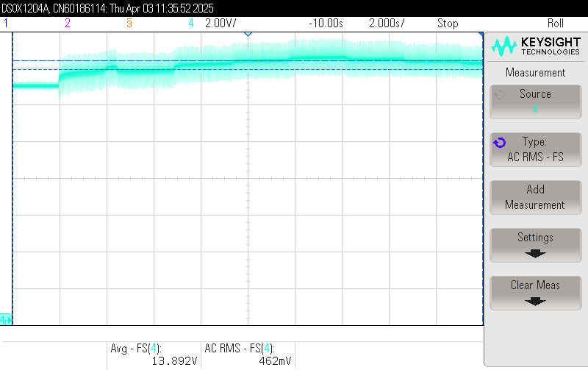Select the Avg - FS(4) measurement readout
The height and width of the screenshot is (370, 588).
153,355
